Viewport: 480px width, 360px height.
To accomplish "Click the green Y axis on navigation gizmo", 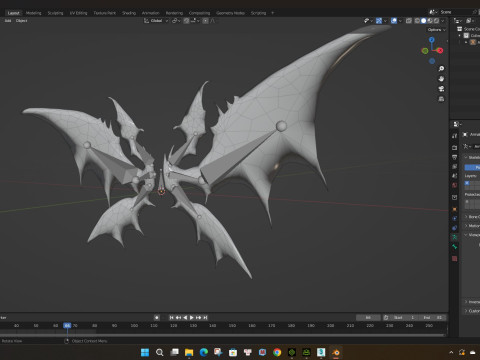I will pyautogui.click(x=425, y=51).
